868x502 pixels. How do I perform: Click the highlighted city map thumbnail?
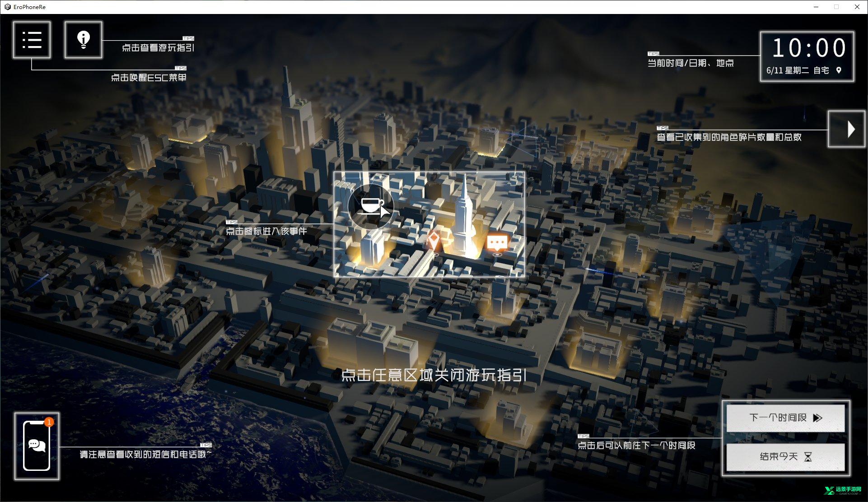coord(429,224)
